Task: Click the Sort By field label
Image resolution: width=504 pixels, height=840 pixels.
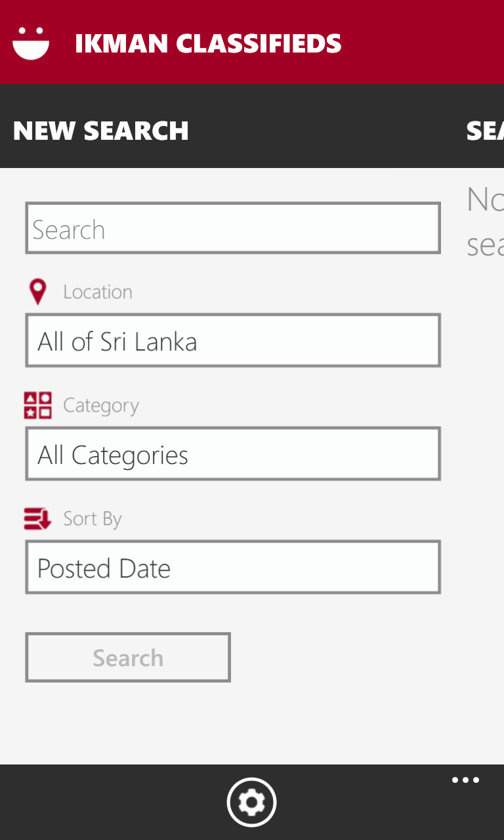Action: (x=93, y=519)
